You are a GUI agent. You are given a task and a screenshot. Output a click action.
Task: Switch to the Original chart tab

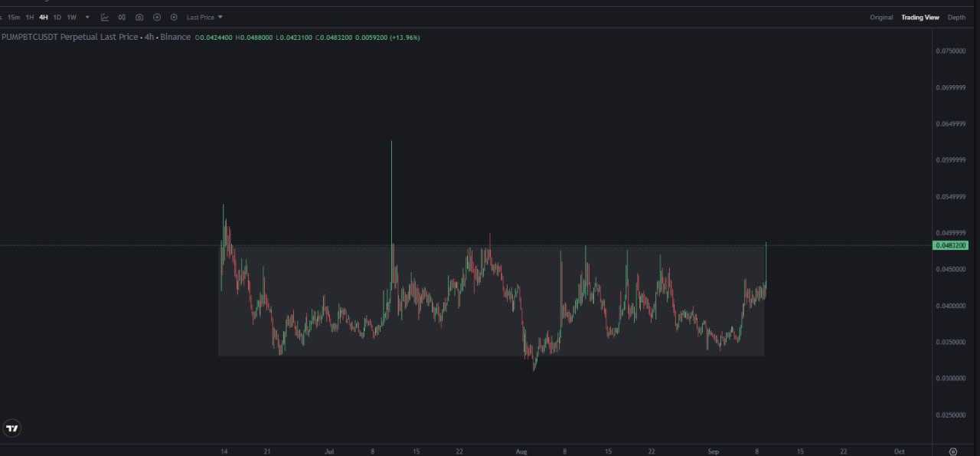[x=881, y=17]
